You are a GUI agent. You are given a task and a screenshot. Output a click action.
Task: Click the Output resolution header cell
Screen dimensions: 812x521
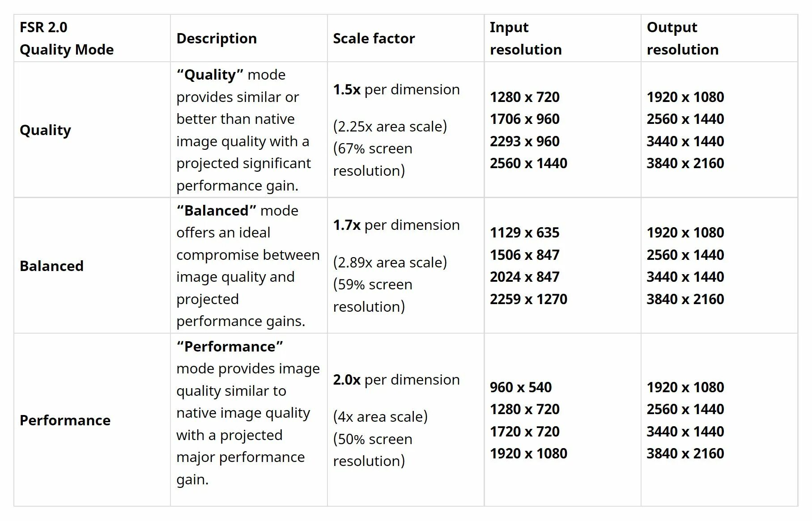pos(682,38)
